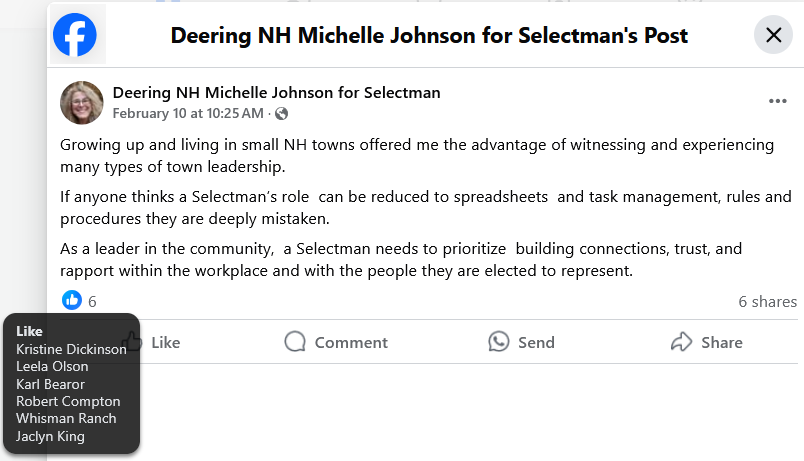This screenshot has height=461, width=804.
Task: Click the Facebook logo icon
Action: 75,35
